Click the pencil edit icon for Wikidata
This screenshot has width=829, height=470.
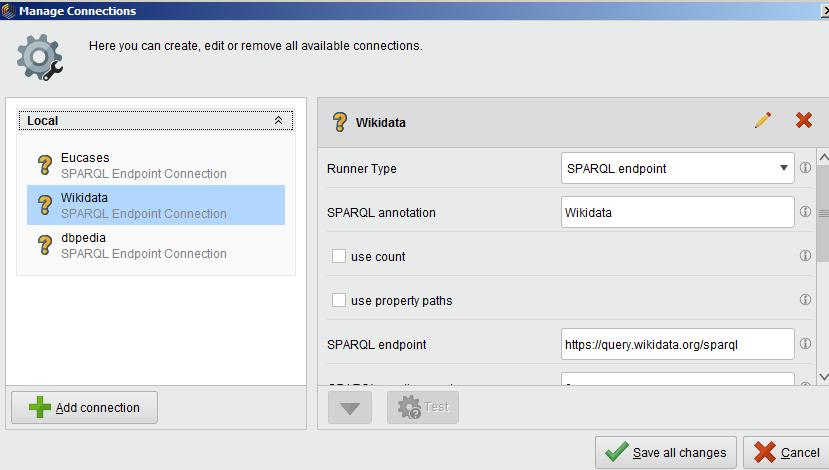click(x=762, y=121)
